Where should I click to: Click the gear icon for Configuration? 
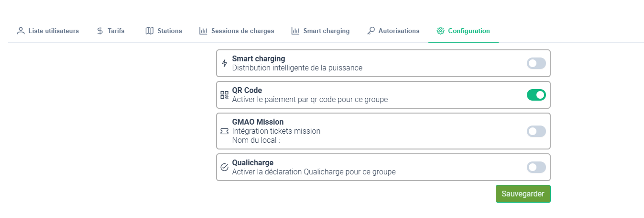pyautogui.click(x=440, y=31)
